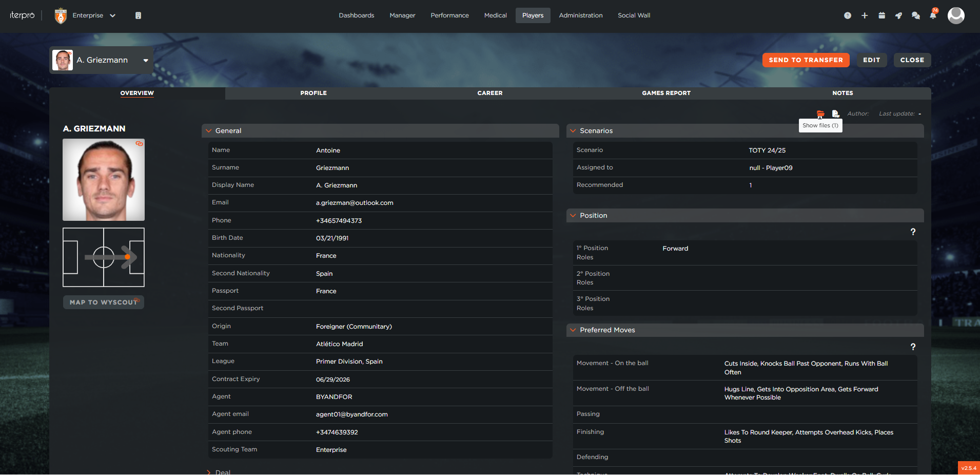The width and height of the screenshot is (980, 475).
Task: Open the help question mark icon
Action: [847, 15]
